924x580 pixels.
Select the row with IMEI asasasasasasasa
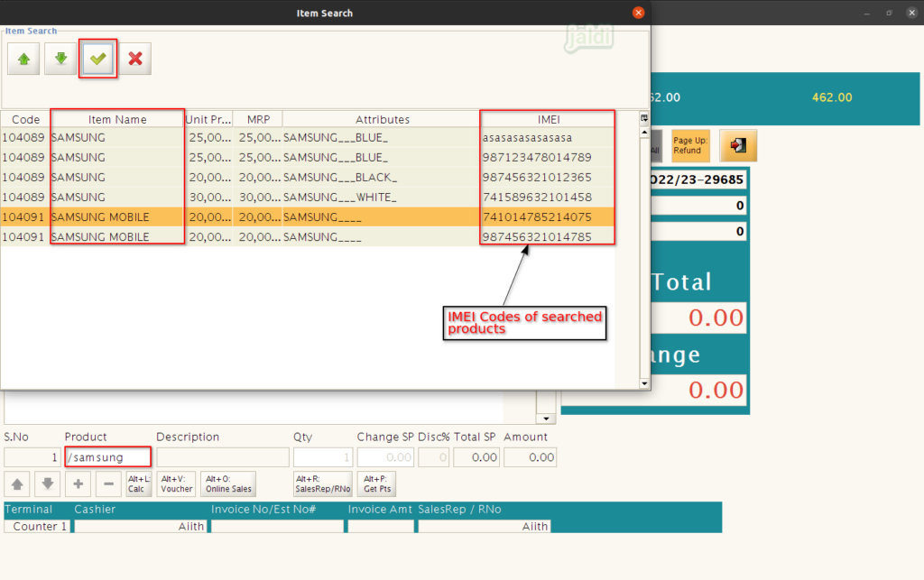(x=308, y=138)
